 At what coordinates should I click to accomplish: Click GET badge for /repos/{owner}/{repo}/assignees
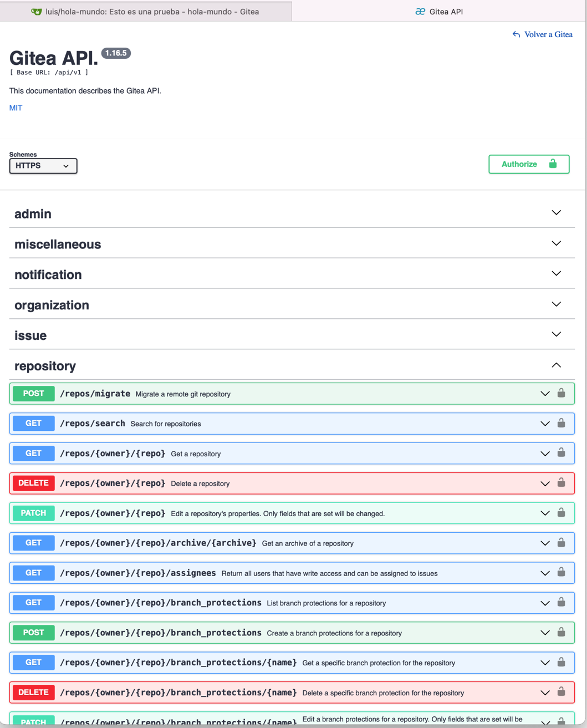point(33,573)
